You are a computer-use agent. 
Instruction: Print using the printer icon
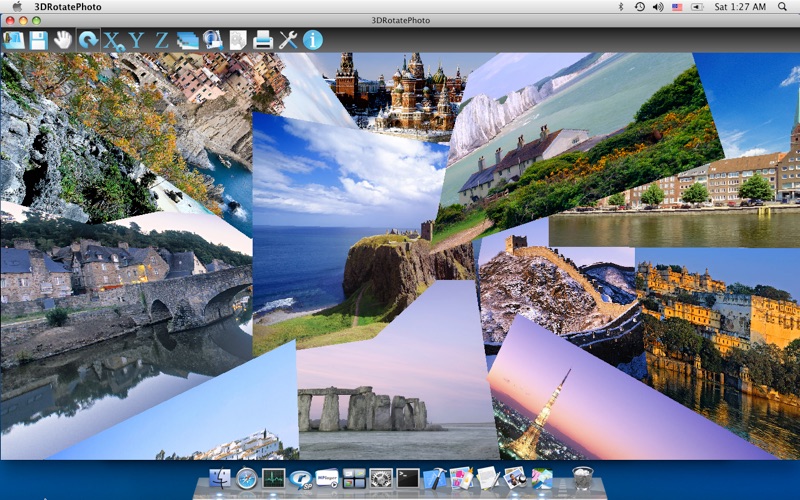pos(263,40)
